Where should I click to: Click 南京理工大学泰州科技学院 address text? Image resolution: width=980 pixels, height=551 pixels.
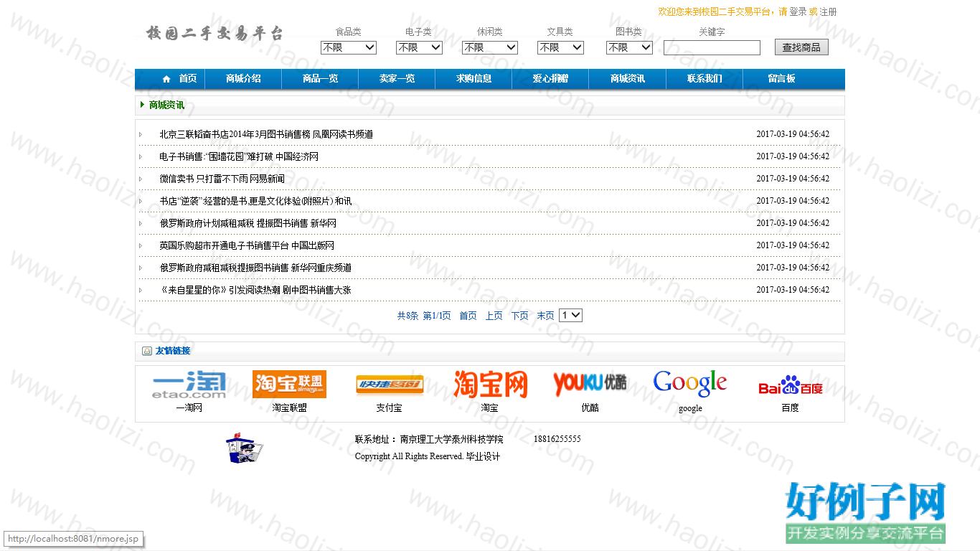click(x=452, y=439)
